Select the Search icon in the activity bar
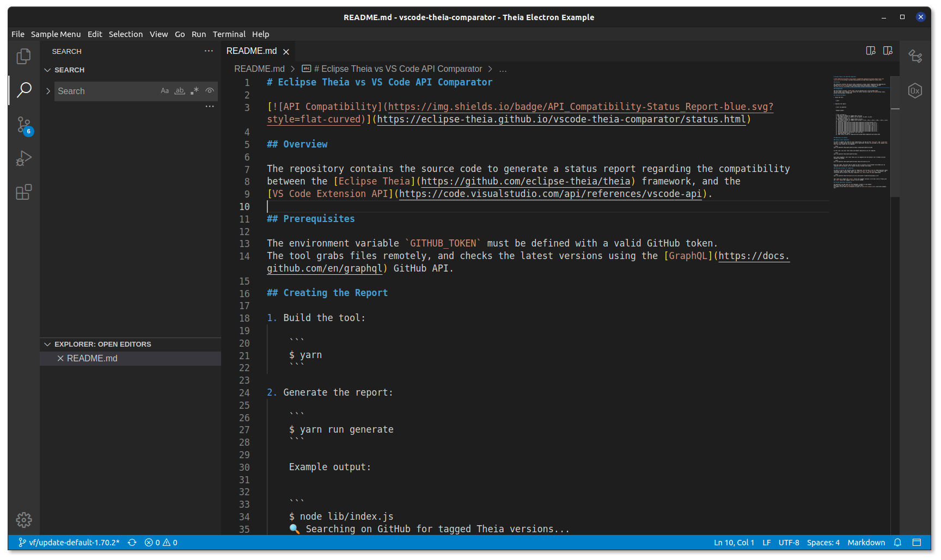The width and height of the screenshot is (941, 560). [x=23, y=90]
